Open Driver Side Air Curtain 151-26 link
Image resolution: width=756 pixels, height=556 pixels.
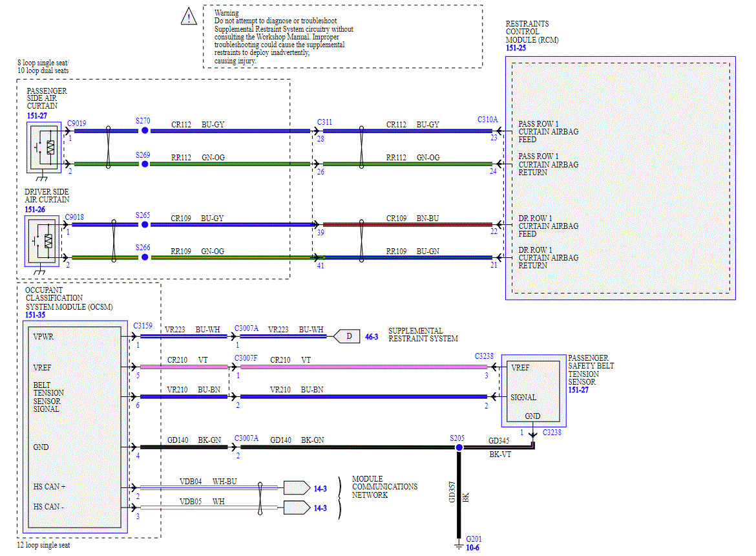[35, 209]
